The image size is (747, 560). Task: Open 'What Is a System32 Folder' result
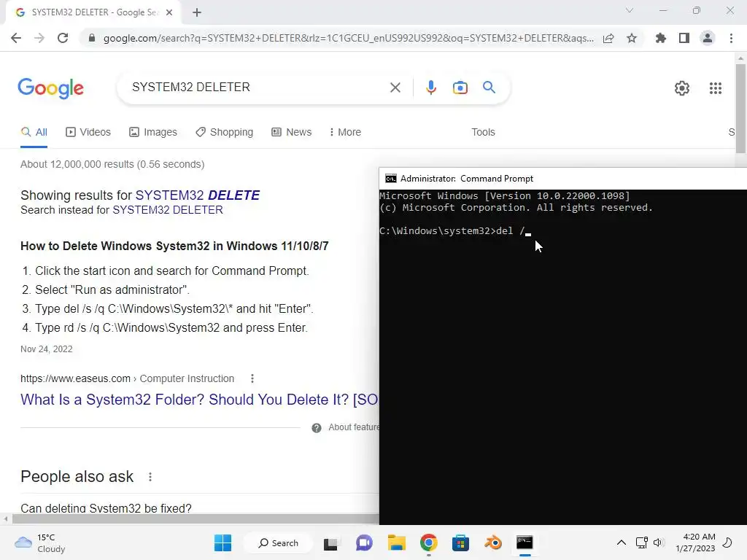pos(199,400)
